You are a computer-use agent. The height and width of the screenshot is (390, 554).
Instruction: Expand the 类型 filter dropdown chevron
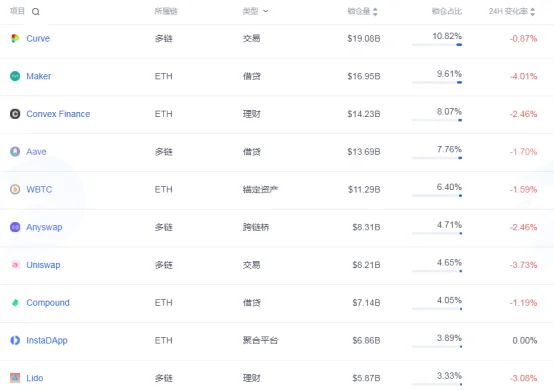point(266,11)
